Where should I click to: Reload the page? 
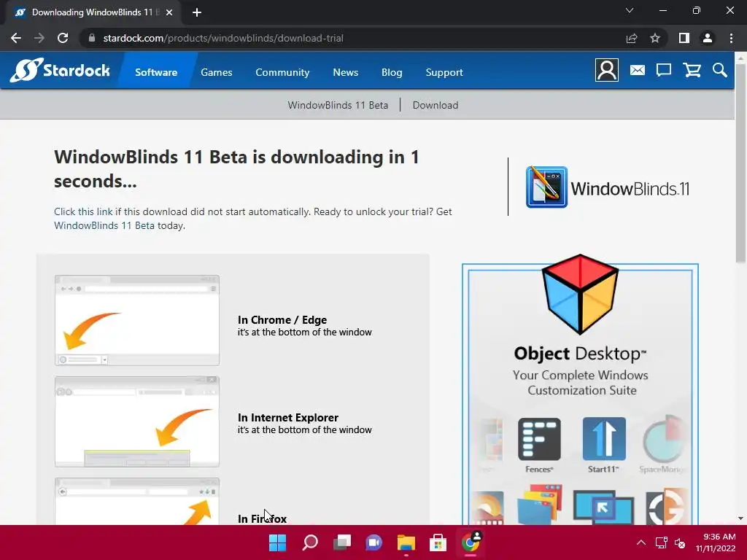tap(63, 38)
